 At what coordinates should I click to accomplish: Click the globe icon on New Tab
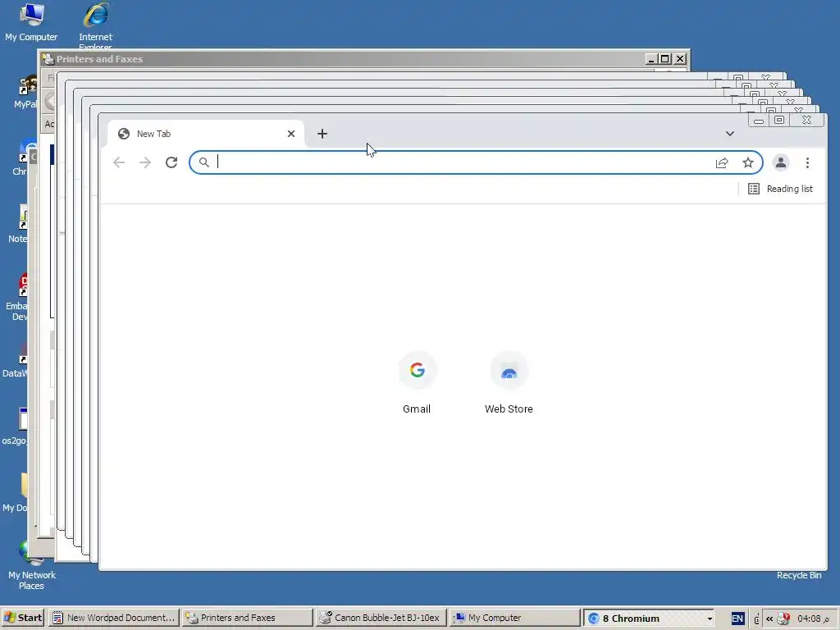point(124,134)
